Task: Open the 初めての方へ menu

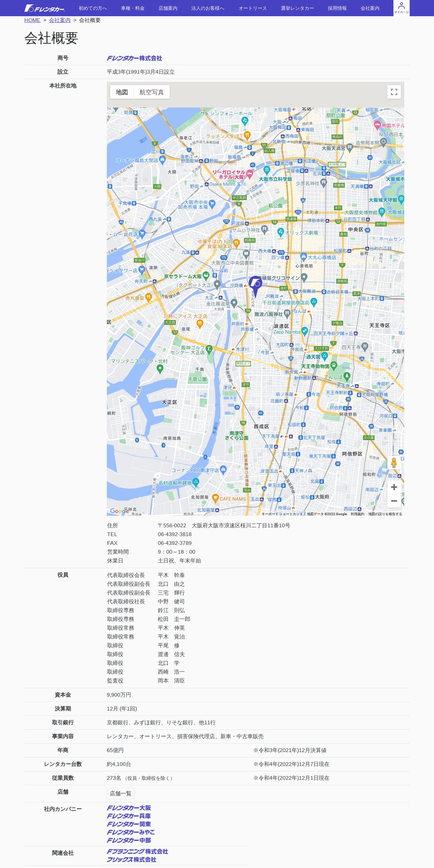Action: 93,8
